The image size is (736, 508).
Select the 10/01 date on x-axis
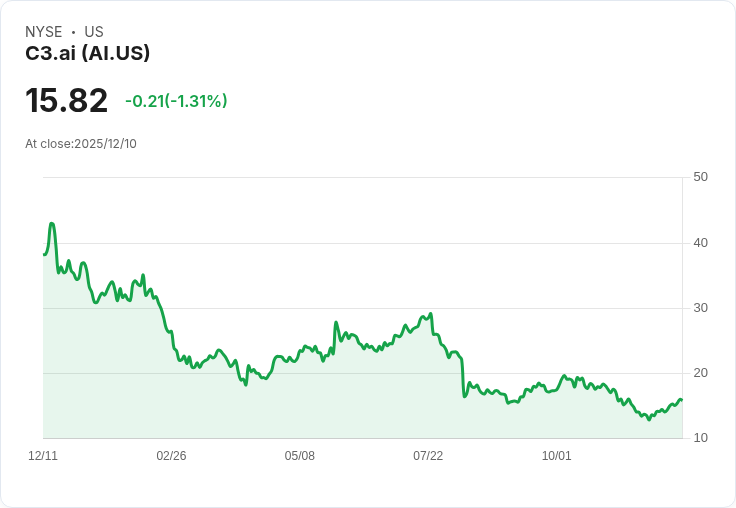coord(557,456)
